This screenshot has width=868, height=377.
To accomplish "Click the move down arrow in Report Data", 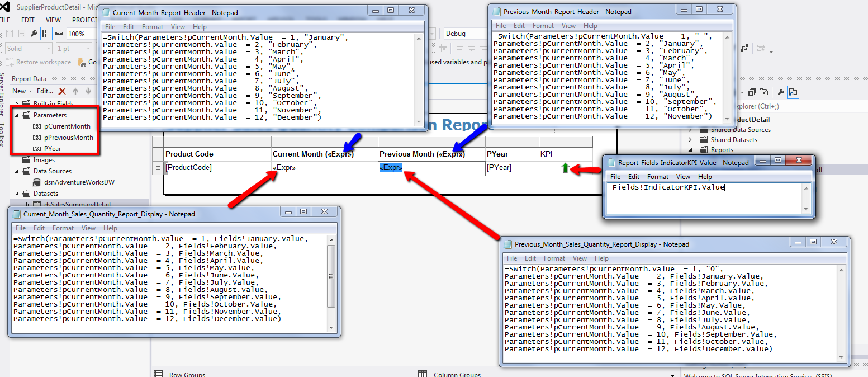I will pyautogui.click(x=88, y=91).
